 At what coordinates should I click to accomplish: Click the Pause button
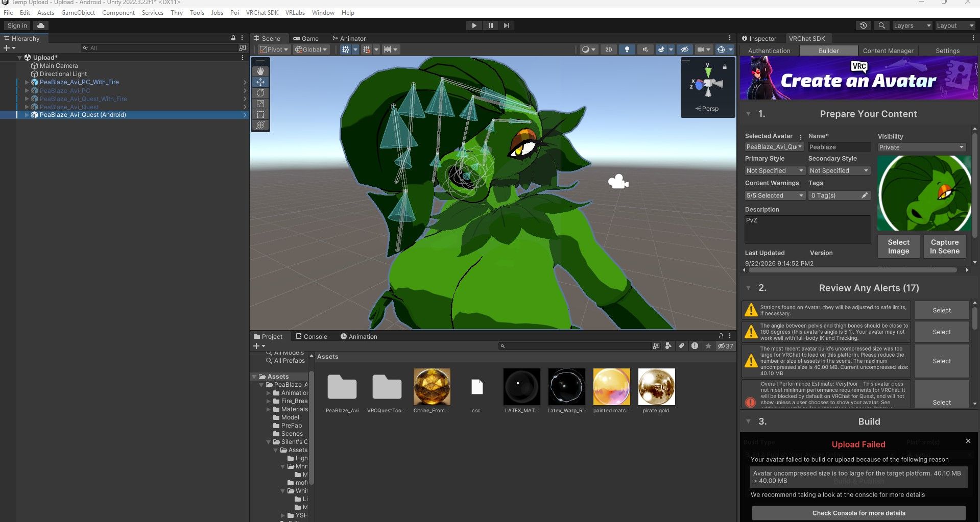coord(490,26)
